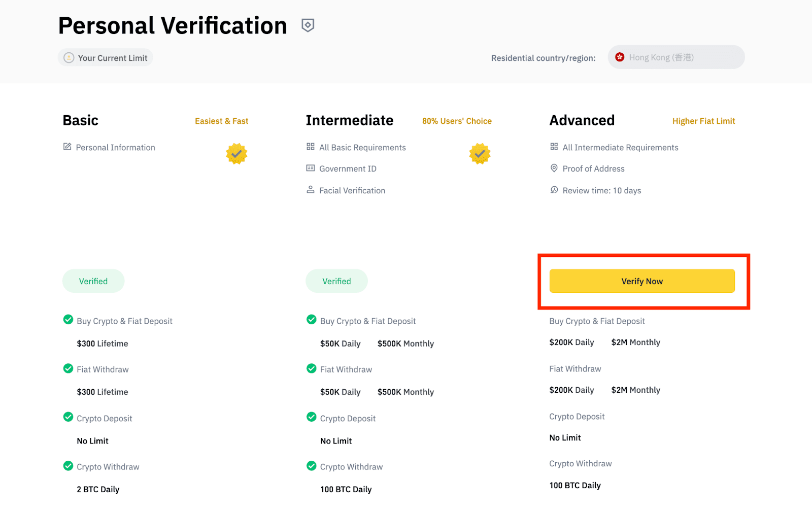Click green check for Basic Crypto Deposit
Screen dimensions: 812x512
(68, 417)
